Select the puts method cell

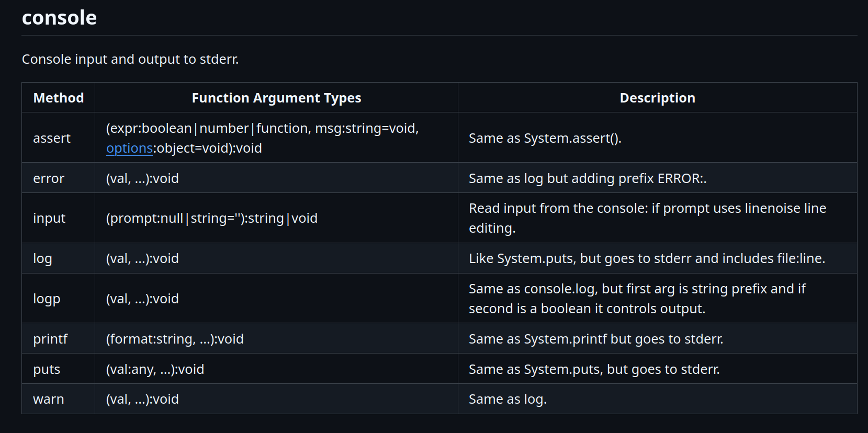click(47, 369)
